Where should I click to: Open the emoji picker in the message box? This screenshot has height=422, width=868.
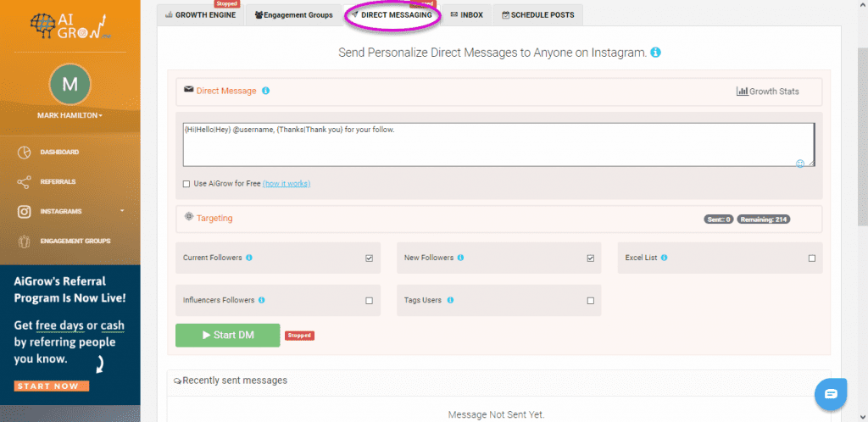800,164
